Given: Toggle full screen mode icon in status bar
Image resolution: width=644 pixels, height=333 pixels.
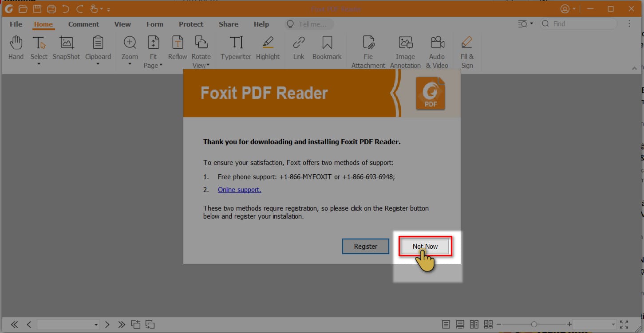Looking at the screenshot, I should pos(624,325).
